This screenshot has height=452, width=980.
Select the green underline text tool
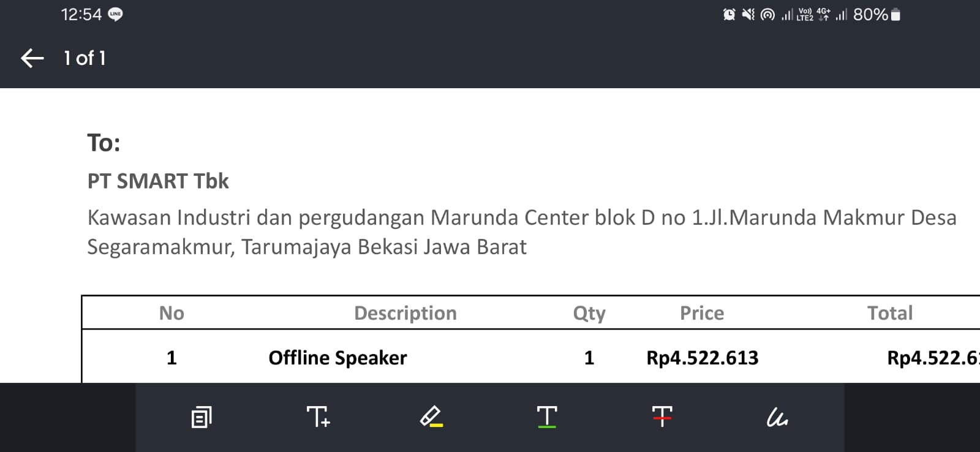click(546, 417)
